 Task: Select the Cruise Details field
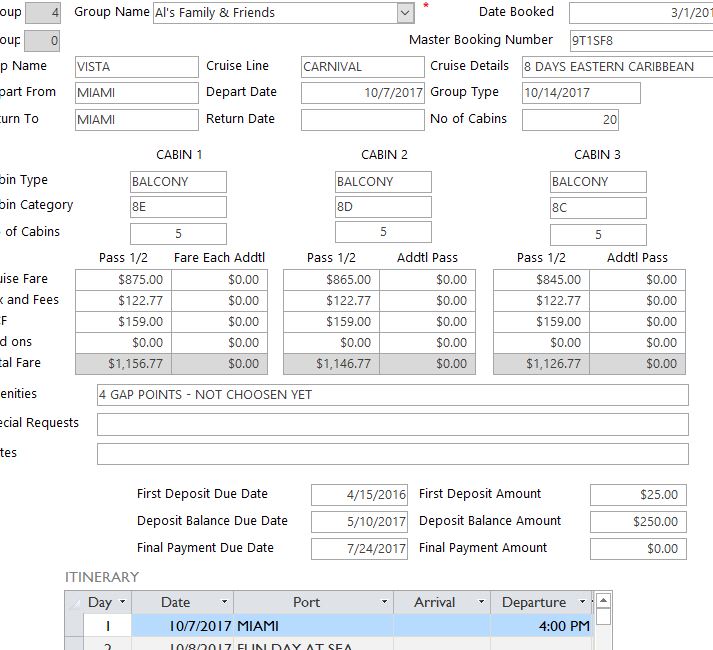click(x=616, y=67)
